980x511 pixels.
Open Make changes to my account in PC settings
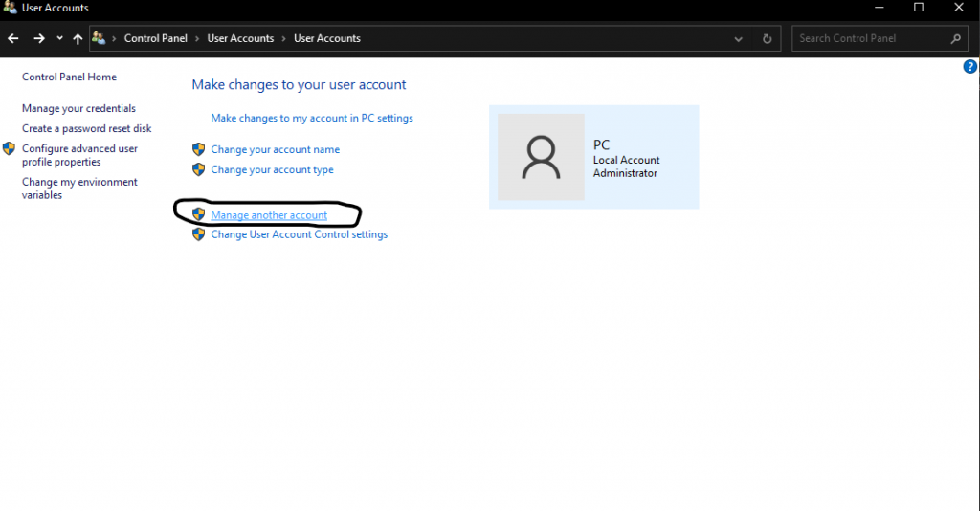click(312, 118)
